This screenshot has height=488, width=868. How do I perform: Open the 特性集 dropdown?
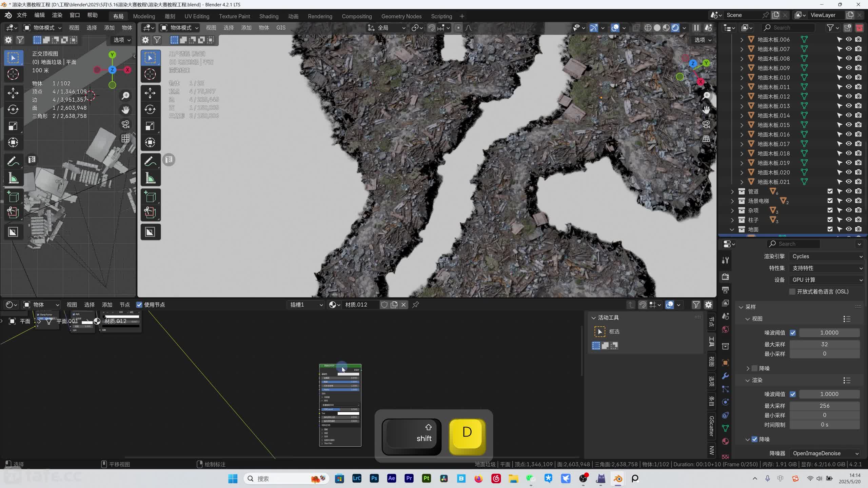click(x=827, y=268)
